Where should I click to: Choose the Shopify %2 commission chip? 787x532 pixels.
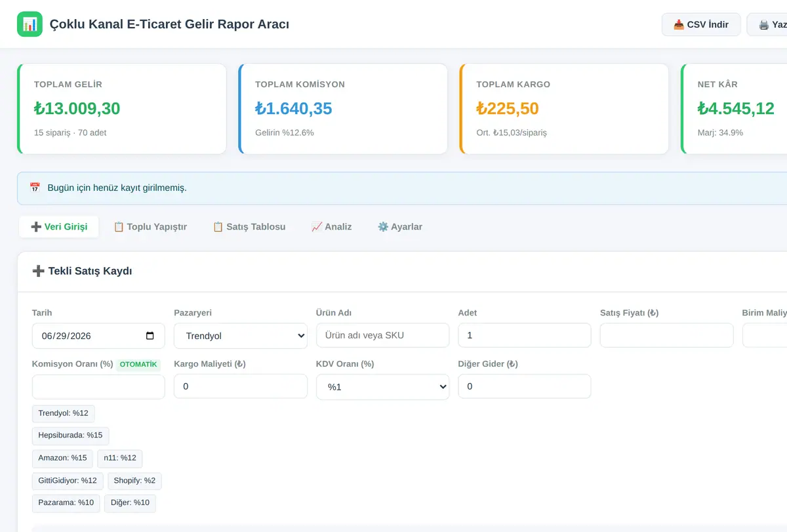[x=134, y=481]
